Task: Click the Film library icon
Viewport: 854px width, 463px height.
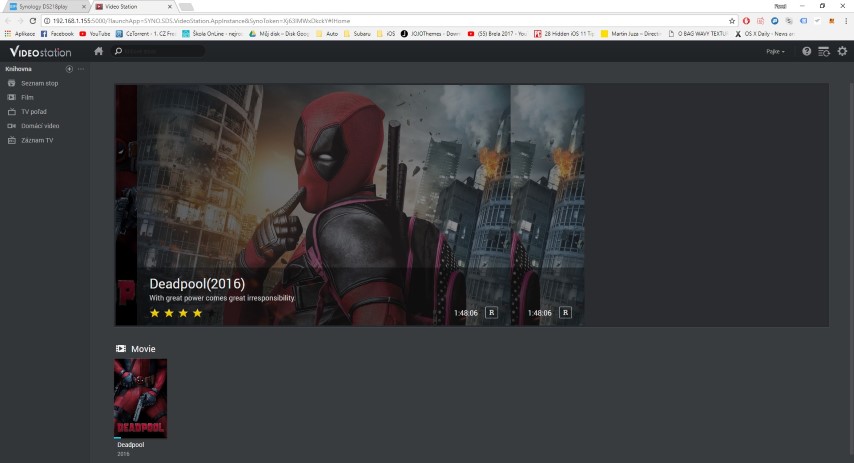Action: tap(11, 98)
